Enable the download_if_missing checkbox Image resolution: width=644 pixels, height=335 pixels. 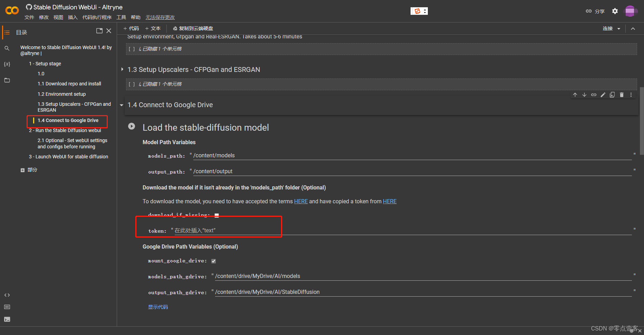pos(217,215)
